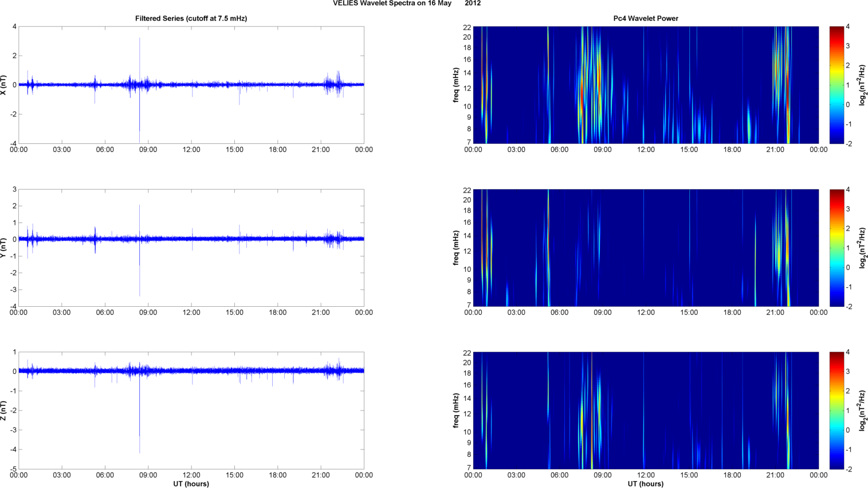Viewport: 868px width, 488px height.
Task: Click UT (hours) label under bottom spectrogram
Action: click(x=645, y=484)
